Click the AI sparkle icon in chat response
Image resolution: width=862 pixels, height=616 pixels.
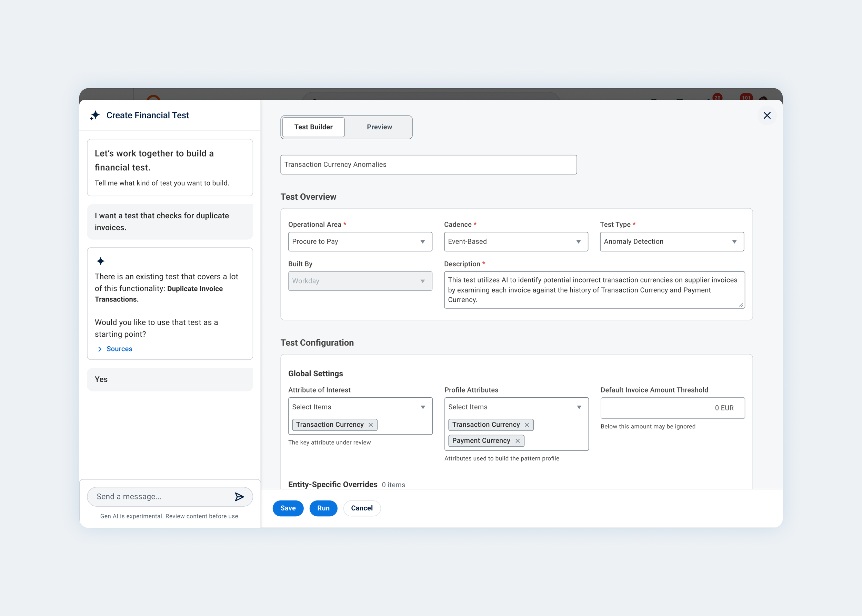point(100,261)
